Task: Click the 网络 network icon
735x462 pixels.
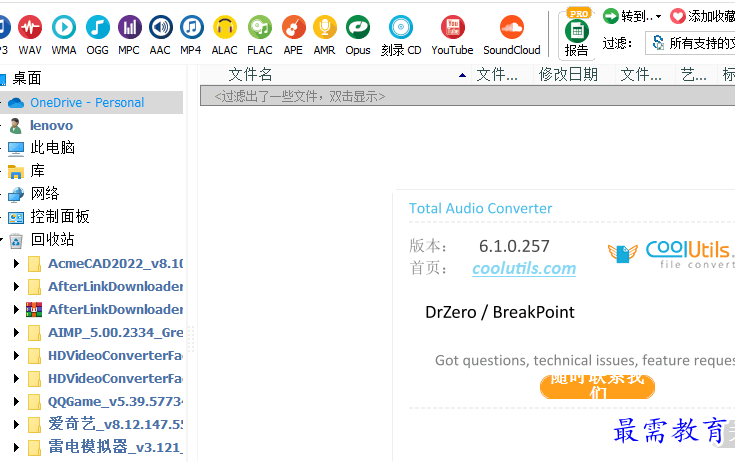Action: pyautogui.click(x=16, y=194)
